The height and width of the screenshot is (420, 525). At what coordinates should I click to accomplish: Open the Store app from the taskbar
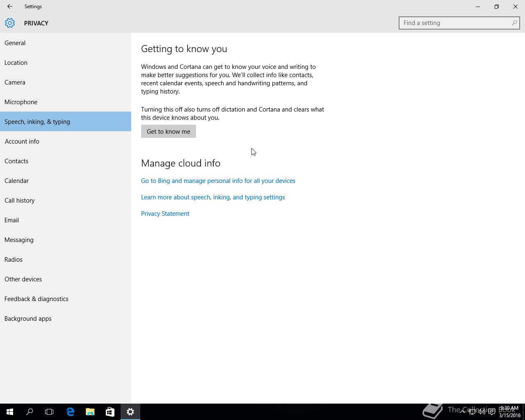tap(110, 412)
